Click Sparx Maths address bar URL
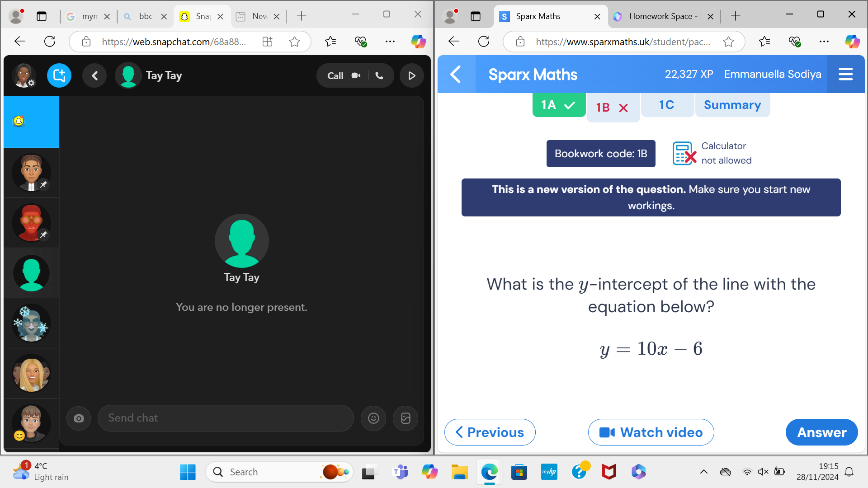Viewport: 868px width, 488px height. (623, 42)
